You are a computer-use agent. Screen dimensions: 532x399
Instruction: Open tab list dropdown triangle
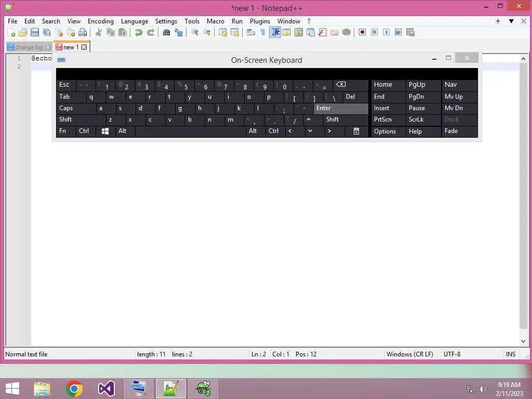[x=511, y=21]
